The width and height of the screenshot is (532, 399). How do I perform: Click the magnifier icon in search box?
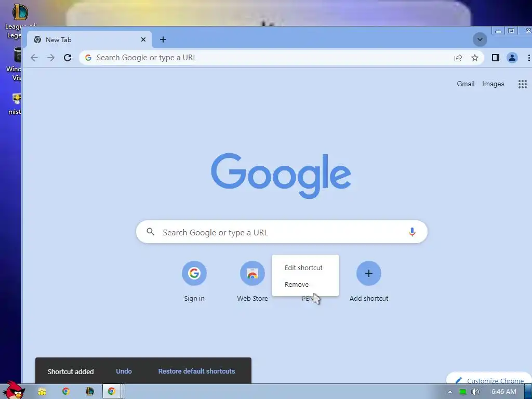(x=150, y=232)
